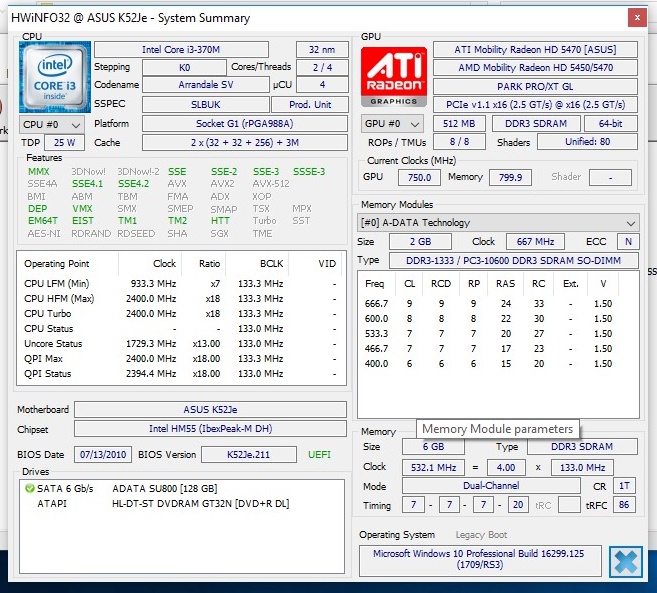Close the HWiNFO32 System Summary window
Screen dimensions: 657x593
pos(637,18)
